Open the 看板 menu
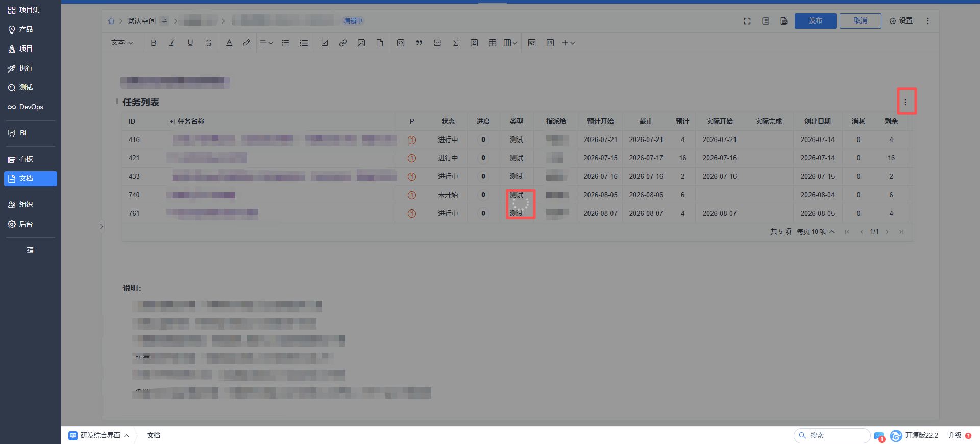 click(31, 159)
